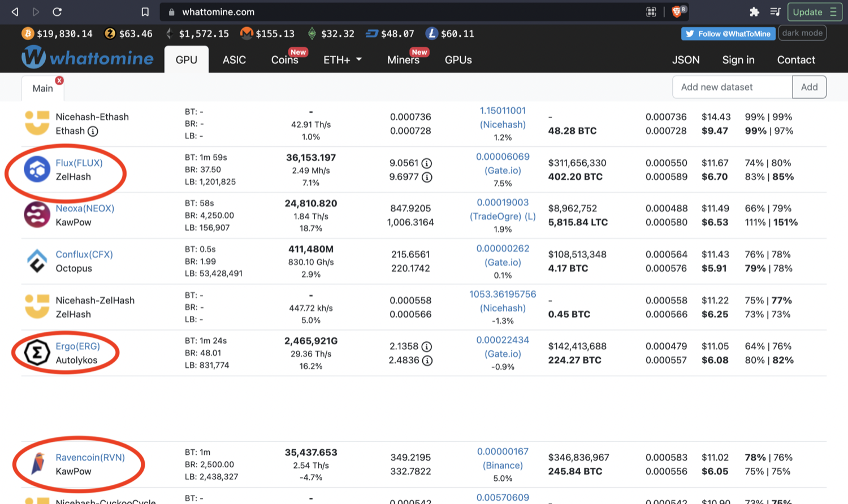848x504 pixels.
Task: Switch to the ASIC tab
Action: 234,60
